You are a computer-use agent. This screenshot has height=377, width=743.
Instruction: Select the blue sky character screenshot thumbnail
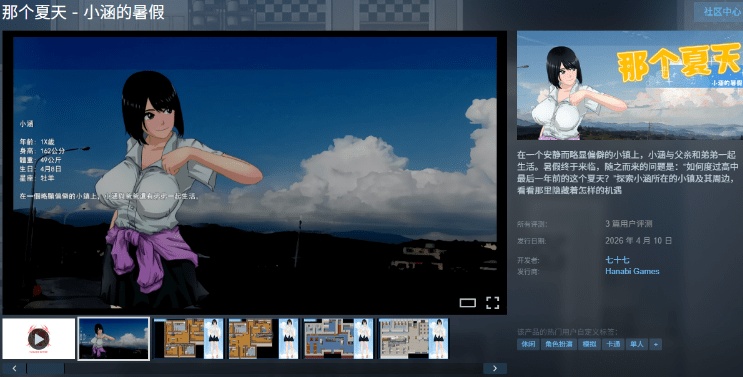click(114, 339)
